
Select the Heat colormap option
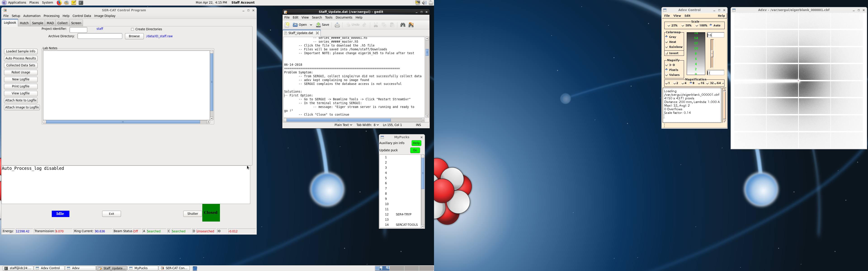[667, 42]
